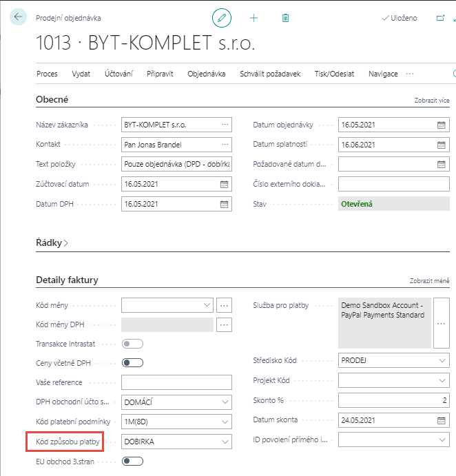456x476 pixels.
Task: Toggle the Transakce Intrastat switch
Action: [x=132, y=344]
